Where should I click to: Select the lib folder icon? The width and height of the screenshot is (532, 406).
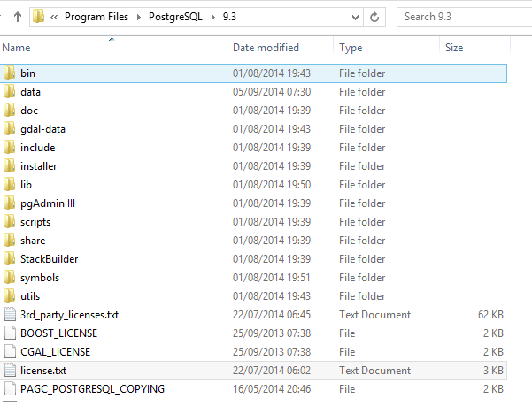click(10, 184)
